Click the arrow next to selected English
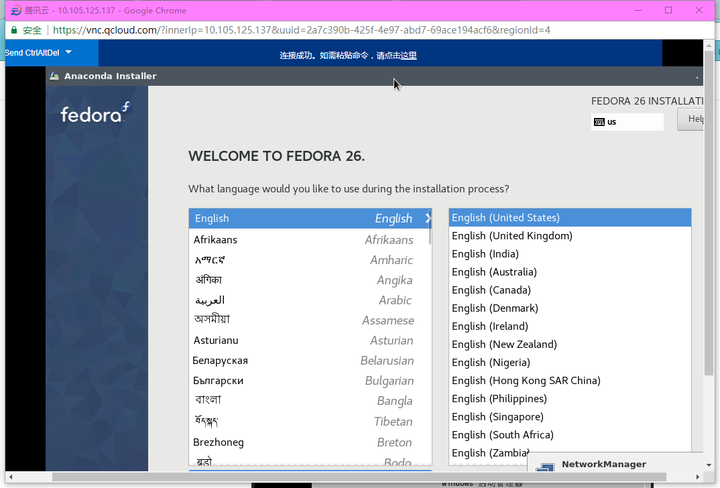This screenshot has width=720, height=488. tap(428, 218)
